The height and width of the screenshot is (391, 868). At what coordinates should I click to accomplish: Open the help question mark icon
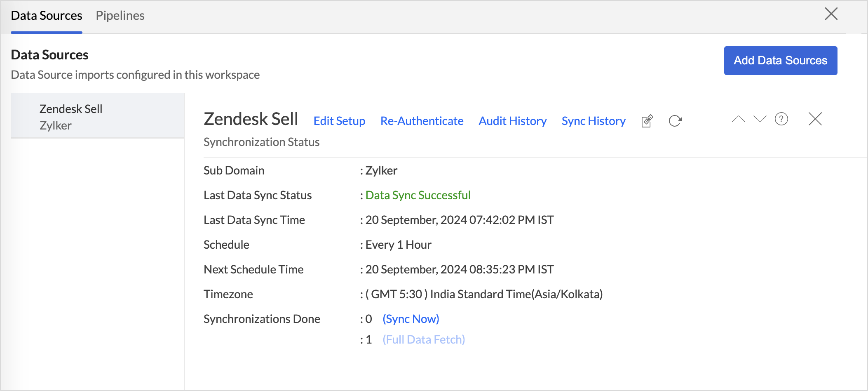coord(781,119)
